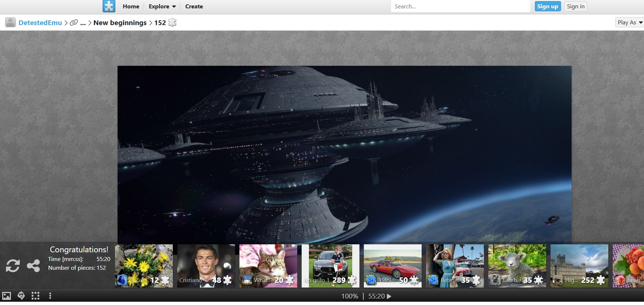The image size is (644, 305).
Task: Expand the Explore dropdown menu
Action: (162, 7)
